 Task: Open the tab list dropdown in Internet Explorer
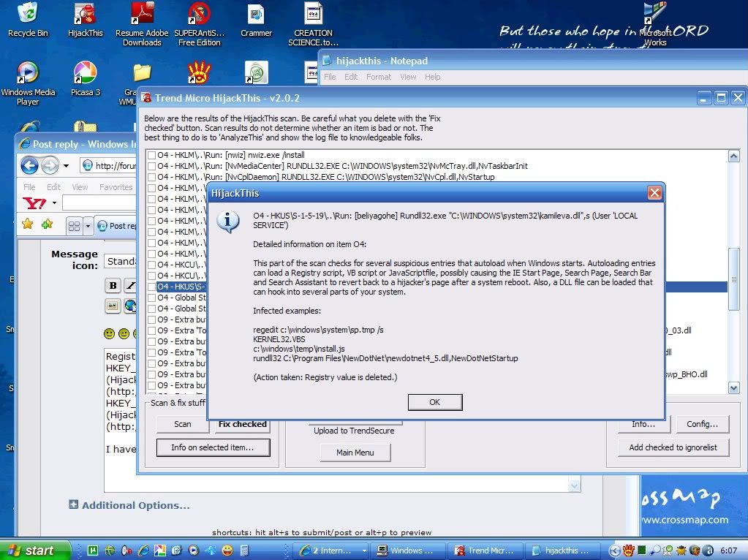tap(88, 226)
